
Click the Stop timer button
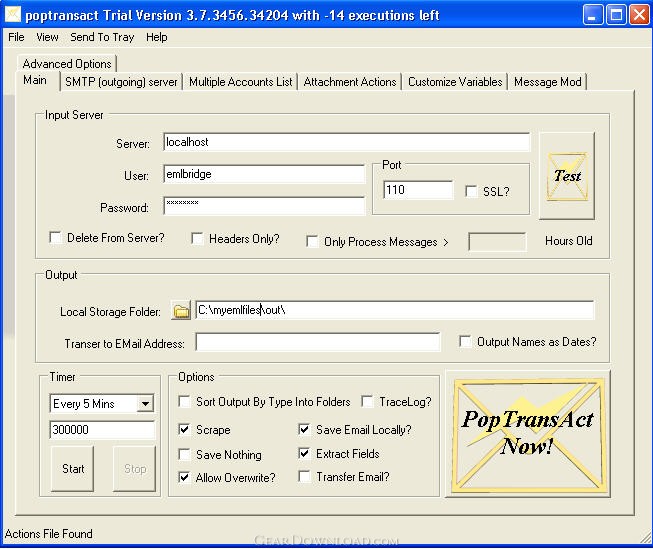click(135, 469)
